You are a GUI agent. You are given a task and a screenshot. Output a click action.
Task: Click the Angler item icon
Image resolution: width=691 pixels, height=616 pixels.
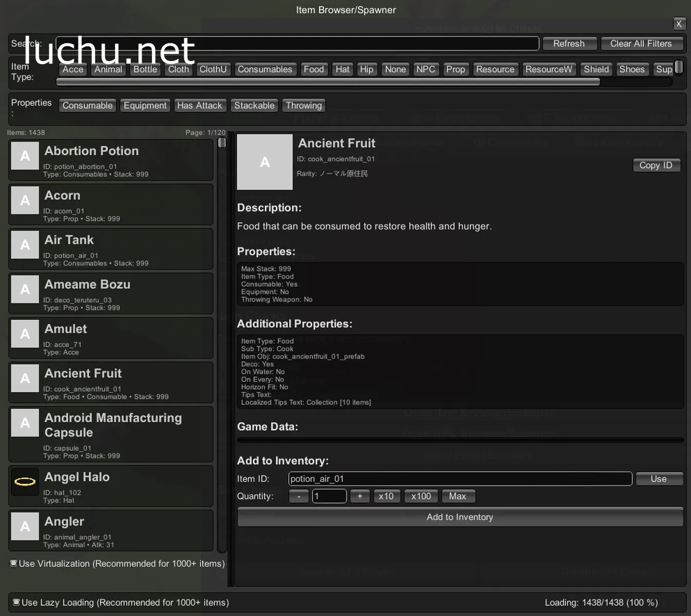click(x=25, y=526)
